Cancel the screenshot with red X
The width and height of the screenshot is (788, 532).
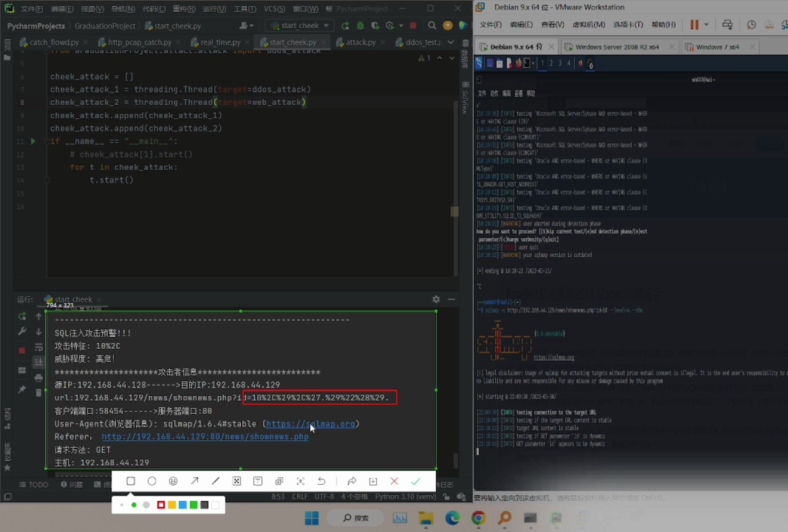(394, 481)
